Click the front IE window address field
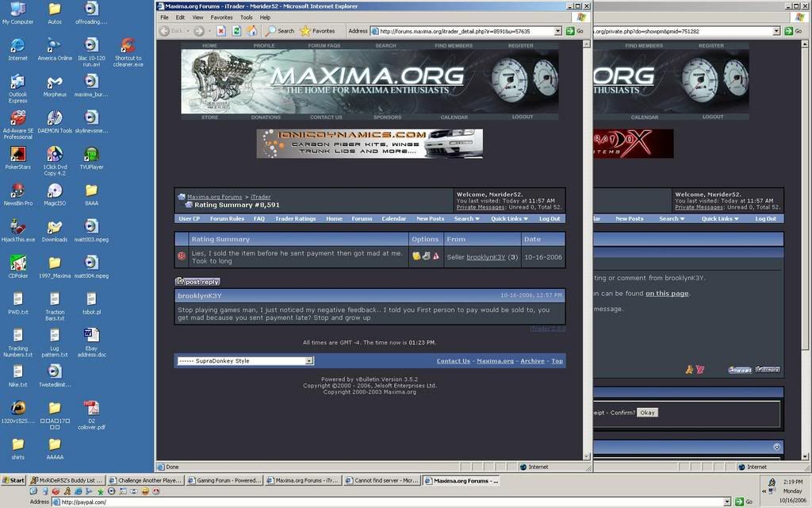The height and width of the screenshot is (508, 812). click(x=463, y=31)
